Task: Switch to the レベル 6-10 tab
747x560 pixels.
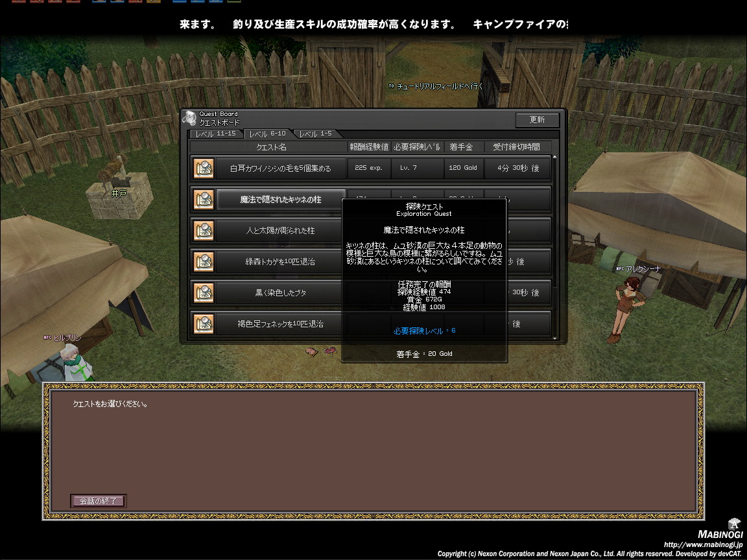Action: pyautogui.click(x=268, y=134)
